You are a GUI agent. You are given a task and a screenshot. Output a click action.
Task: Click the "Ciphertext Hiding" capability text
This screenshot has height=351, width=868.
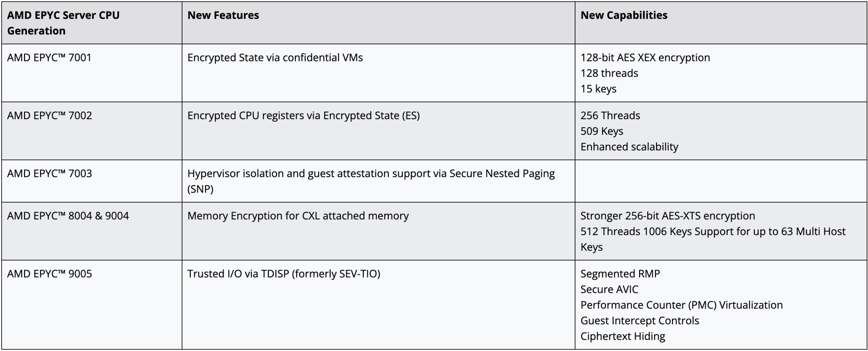coord(623,336)
